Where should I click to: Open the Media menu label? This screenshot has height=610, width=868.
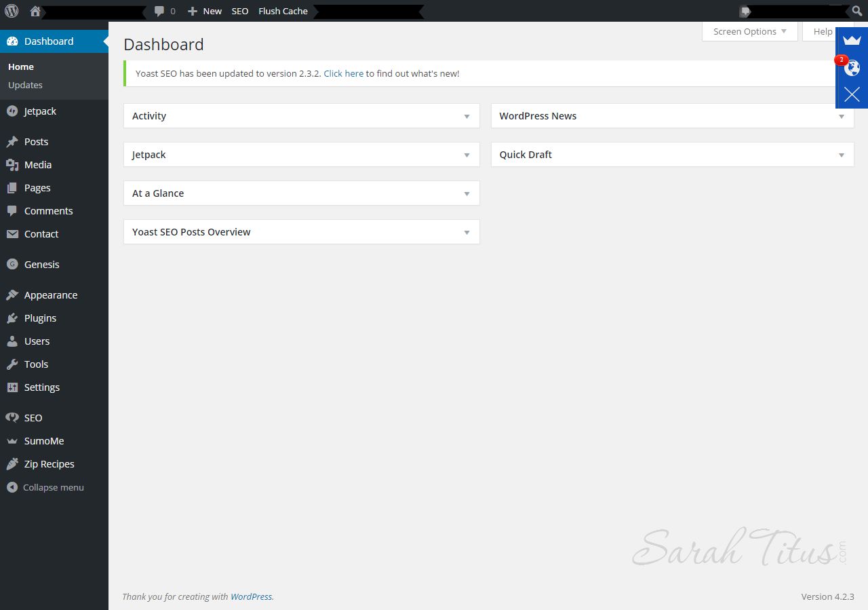coord(38,165)
